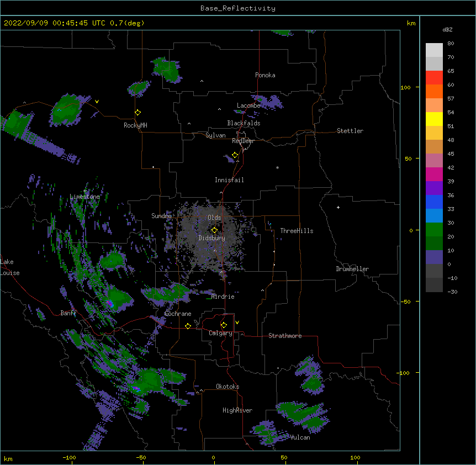Click the Lacombe city label

pyautogui.click(x=248, y=105)
